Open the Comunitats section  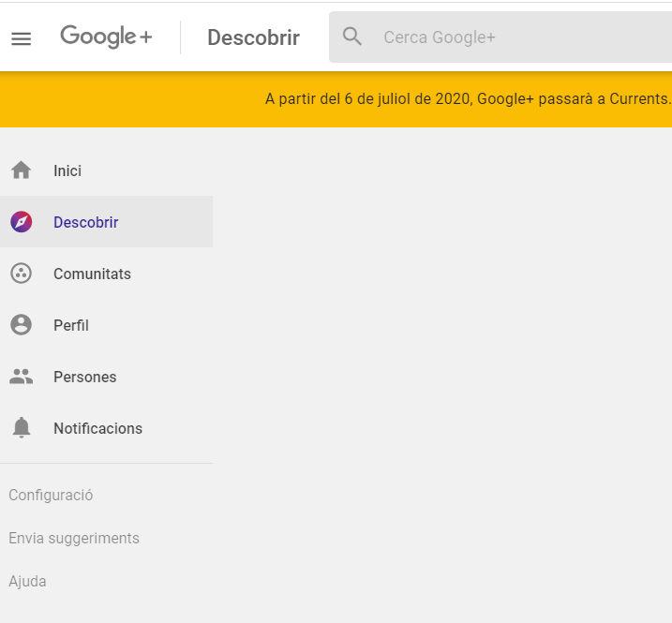(x=106, y=274)
